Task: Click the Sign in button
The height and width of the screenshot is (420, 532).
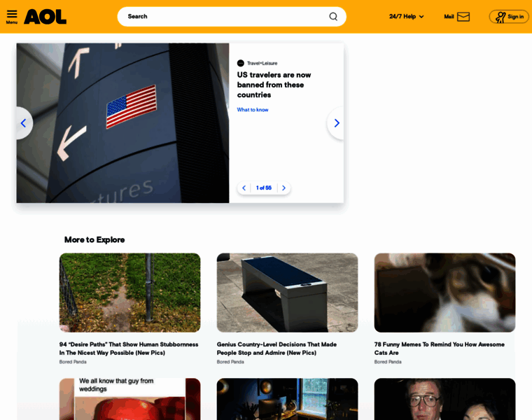Action: pos(509,17)
